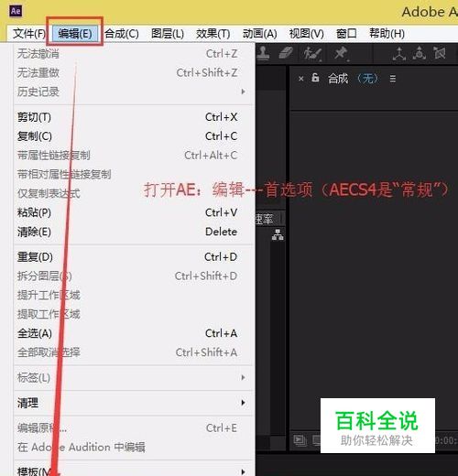Click the 无法重做 menu entry
The height and width of the screenshot is (476, 458).
click(x=135, y=72)
